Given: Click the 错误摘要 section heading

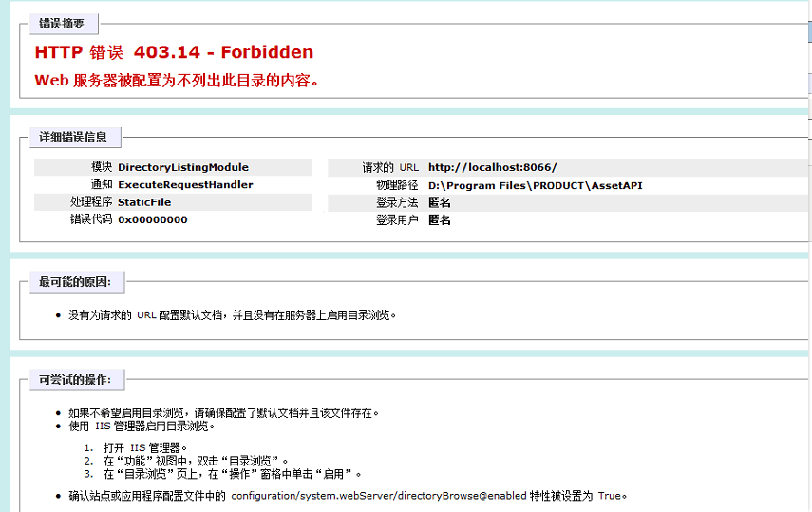Looking at the screenshot, I should click(x=63, y=24).
